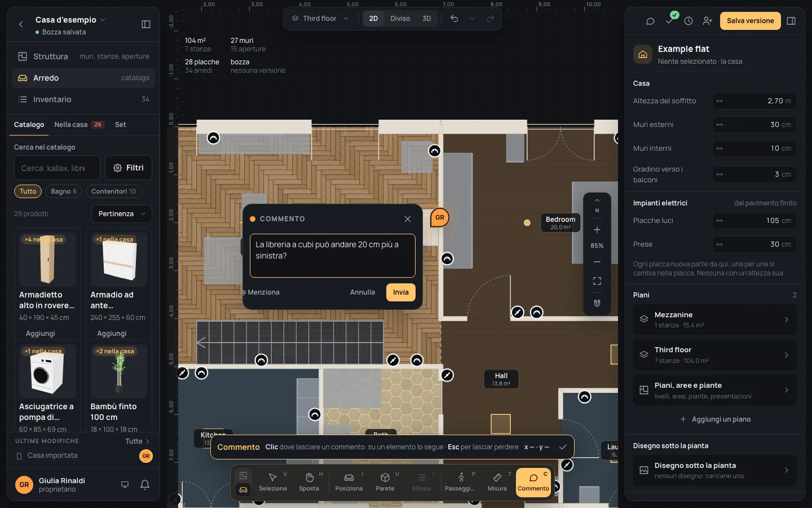812x508 pixels.
Task: Zoom in with the plus icon
Action: tap(597, 230)
